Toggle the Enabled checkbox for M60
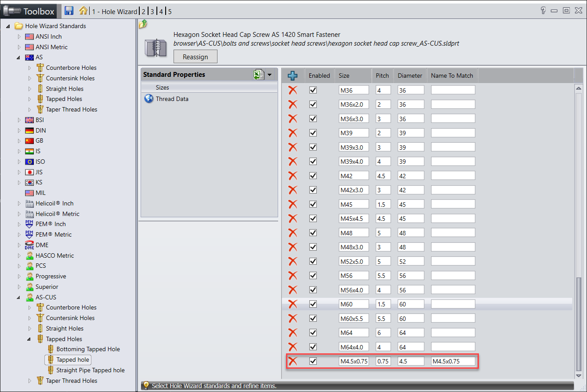Screen dimensions: 587x392 point(313,304)
